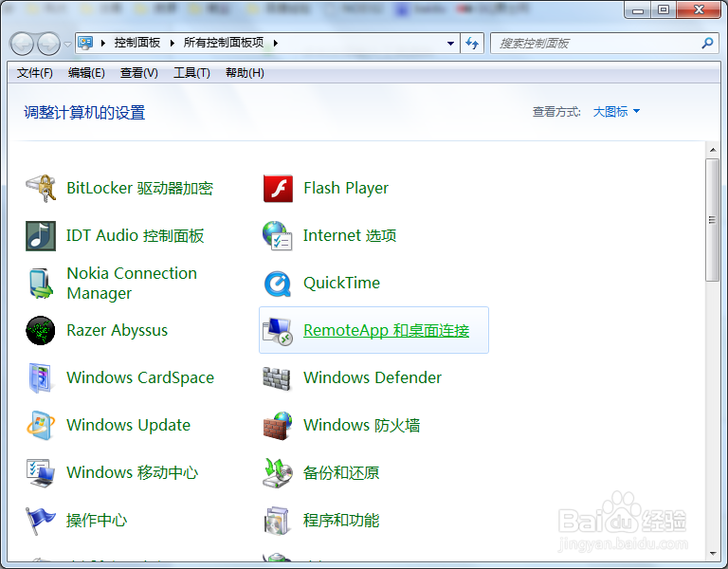Click the 所有控制面板项 breadcrumb
The image size is (728, 569).
click(x=224, y=43)
